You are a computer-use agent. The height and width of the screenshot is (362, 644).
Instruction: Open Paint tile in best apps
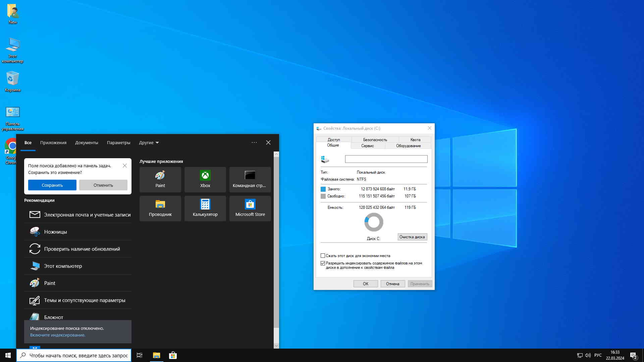(x=160, y=179)
